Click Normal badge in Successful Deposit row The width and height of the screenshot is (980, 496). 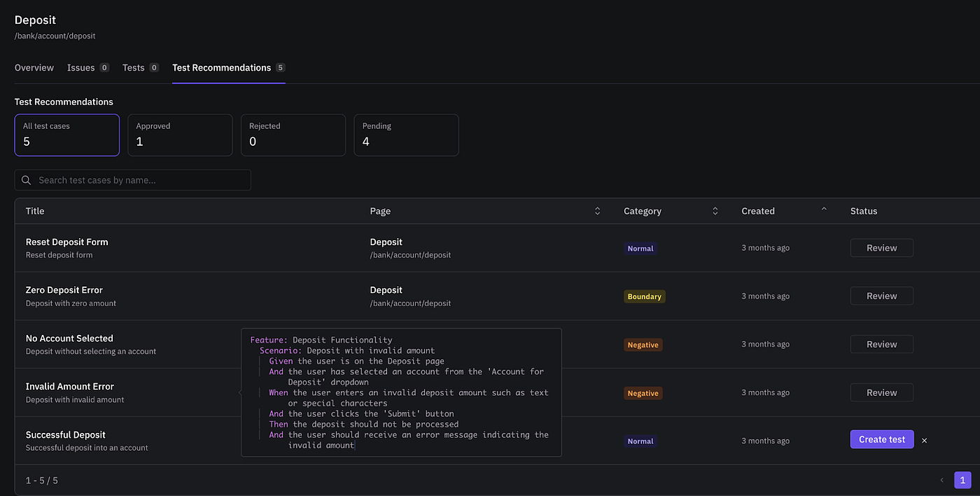point(640,441)
